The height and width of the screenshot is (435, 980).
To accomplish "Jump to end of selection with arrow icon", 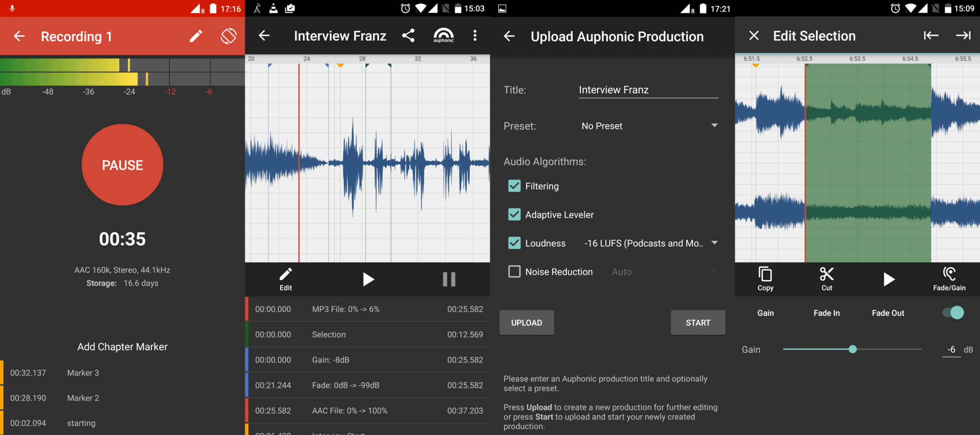I will tap(963, 35).
